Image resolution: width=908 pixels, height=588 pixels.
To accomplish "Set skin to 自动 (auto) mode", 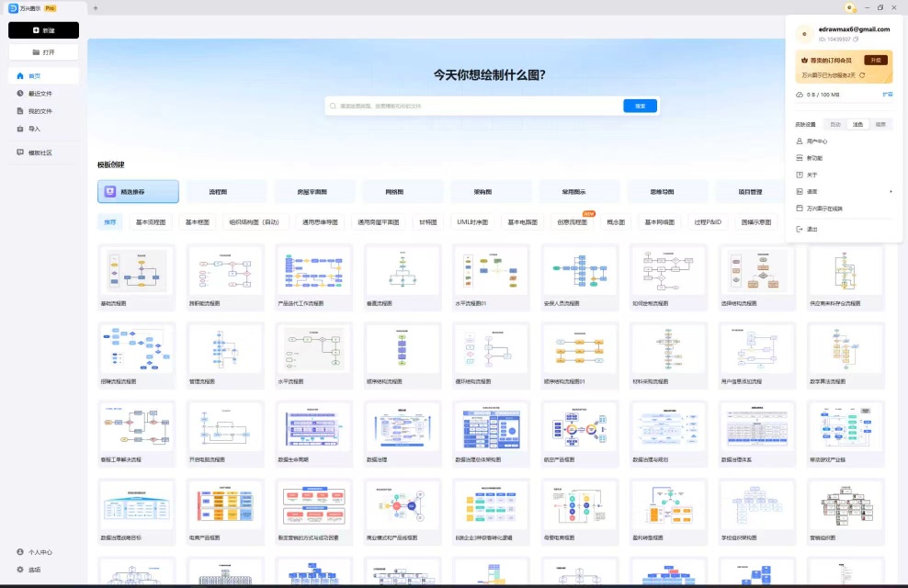I will tap(835, 124).
